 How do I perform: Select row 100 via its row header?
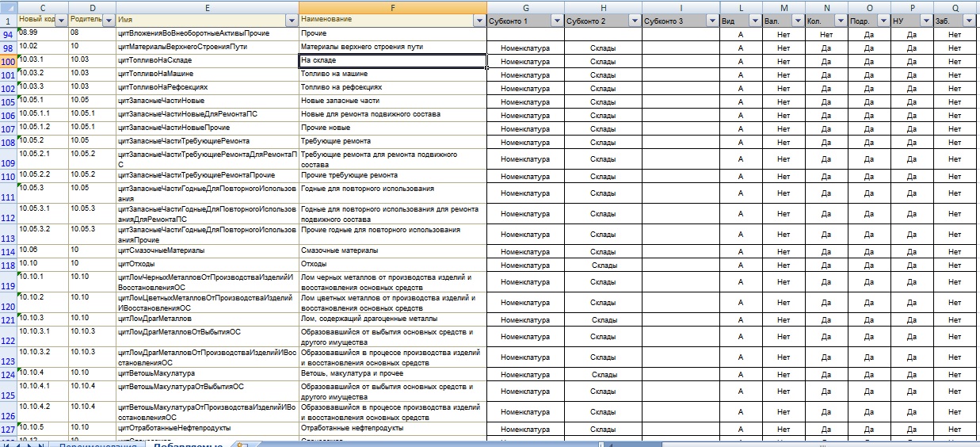tap(8, 61)
